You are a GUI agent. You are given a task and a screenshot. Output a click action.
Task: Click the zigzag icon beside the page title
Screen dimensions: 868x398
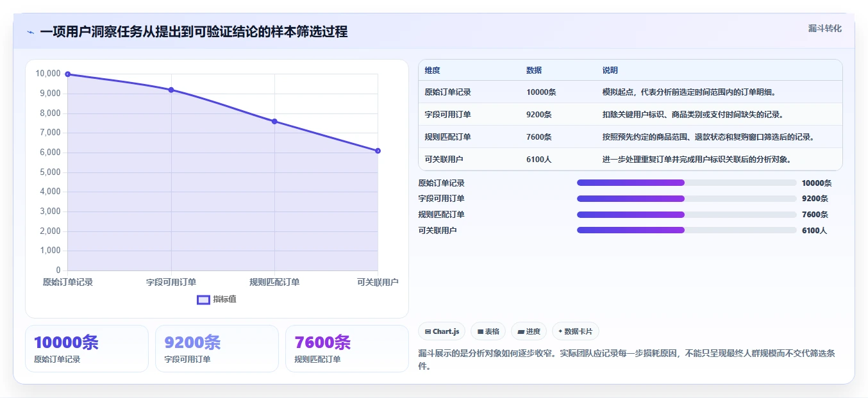pyautogui.click(x=30, y=32)
